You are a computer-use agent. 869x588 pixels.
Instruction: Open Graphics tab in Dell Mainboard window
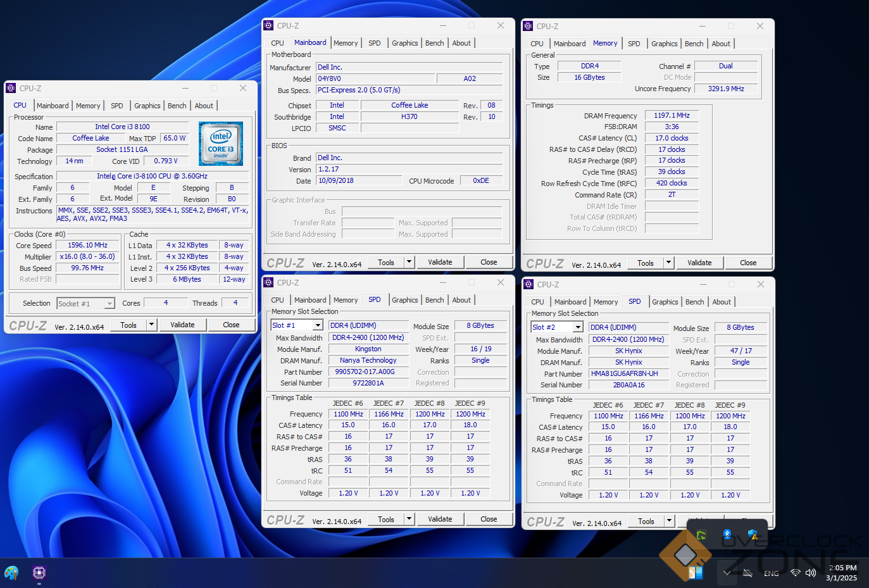pyautogui.click(x=404, y=43)
